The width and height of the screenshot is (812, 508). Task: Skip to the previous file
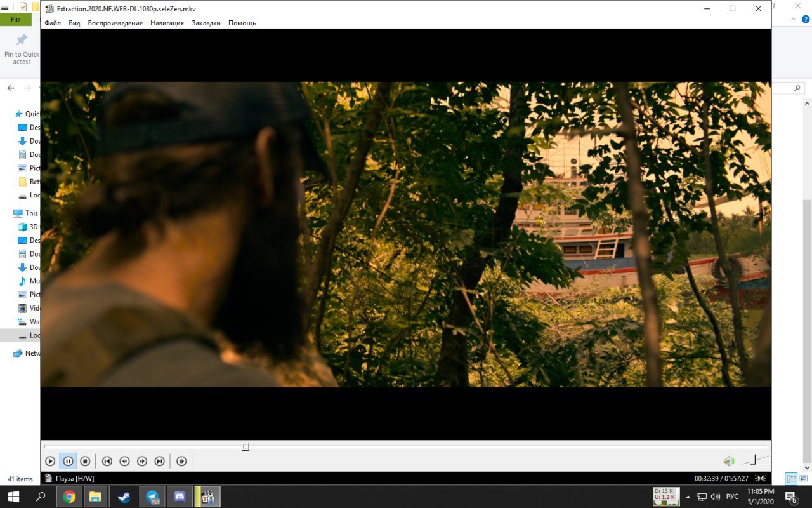(x=107, y=461)
